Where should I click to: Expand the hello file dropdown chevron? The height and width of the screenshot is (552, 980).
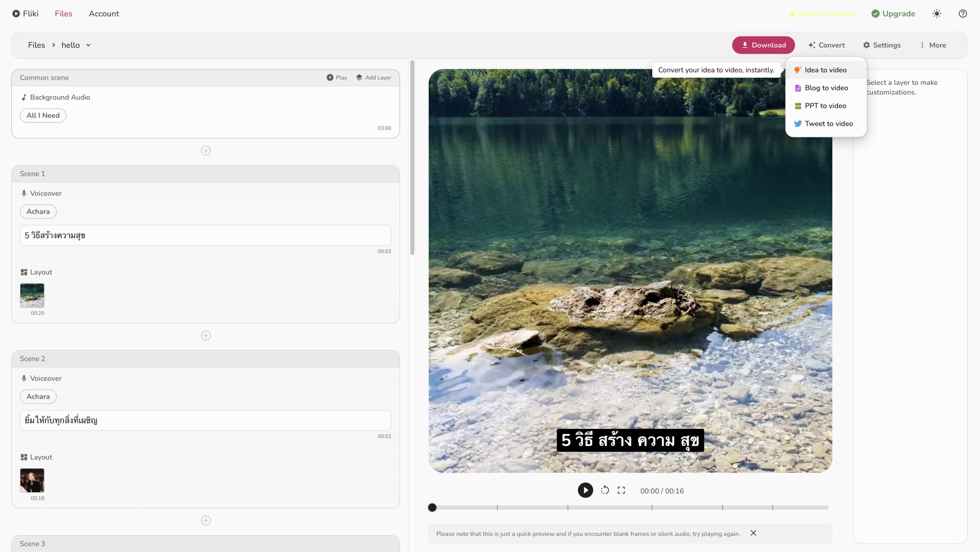pyautogui.click(x=88, y=45)
